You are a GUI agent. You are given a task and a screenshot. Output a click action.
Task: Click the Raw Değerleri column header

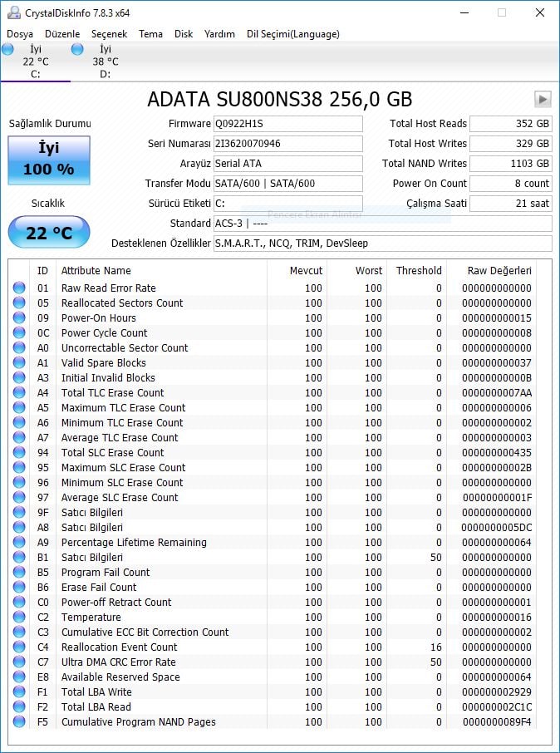[492, 271]
